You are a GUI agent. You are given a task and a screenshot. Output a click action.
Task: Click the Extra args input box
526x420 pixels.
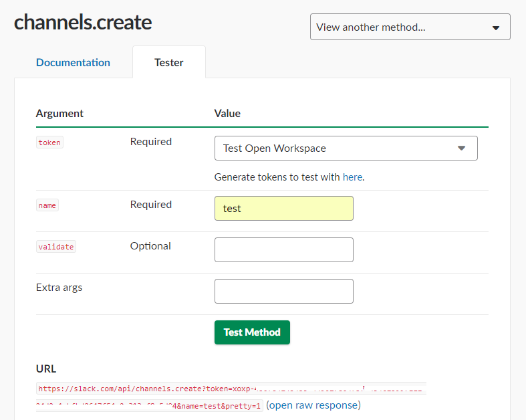pyautogui.click(x=283, y=292)
